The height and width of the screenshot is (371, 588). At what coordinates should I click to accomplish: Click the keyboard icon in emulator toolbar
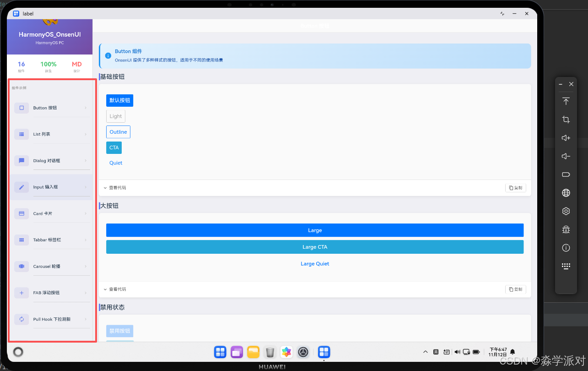tap(566, 266)
